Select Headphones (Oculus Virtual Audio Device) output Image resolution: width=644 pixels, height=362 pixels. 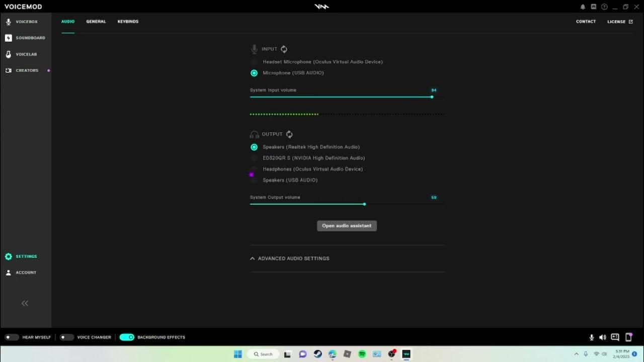point(307,169)
